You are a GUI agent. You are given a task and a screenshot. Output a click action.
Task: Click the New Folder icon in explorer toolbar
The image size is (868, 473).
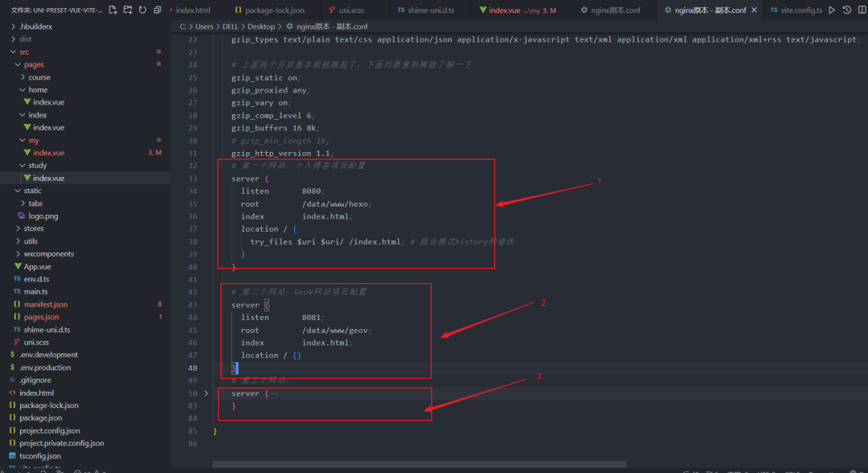pyautogui.click(x=129, y=10)
